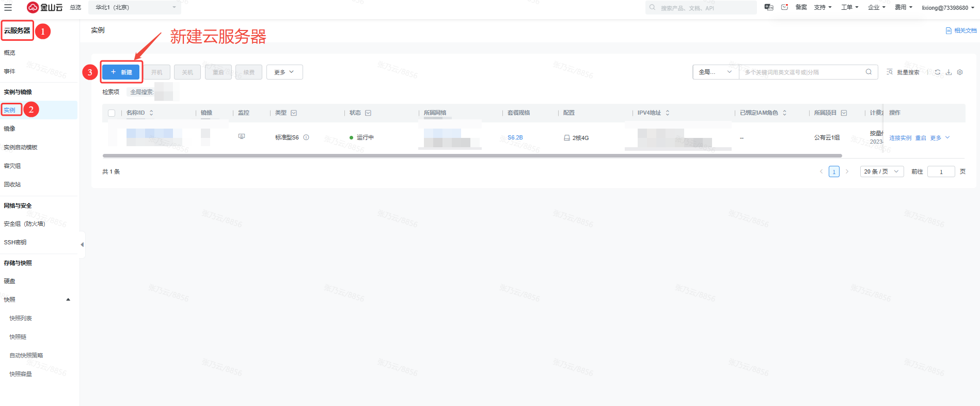Open the table column settings gear
980x406 pixels.
(960, 72)
